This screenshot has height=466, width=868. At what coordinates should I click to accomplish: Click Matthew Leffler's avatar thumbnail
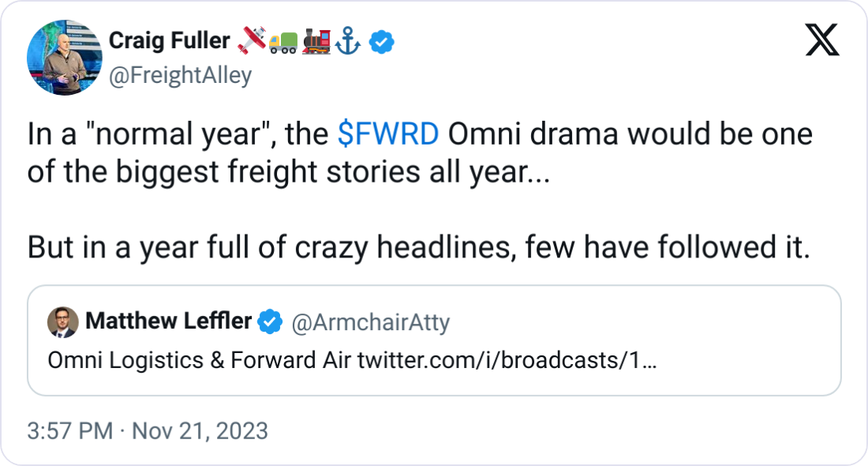(x=62, y=322)
